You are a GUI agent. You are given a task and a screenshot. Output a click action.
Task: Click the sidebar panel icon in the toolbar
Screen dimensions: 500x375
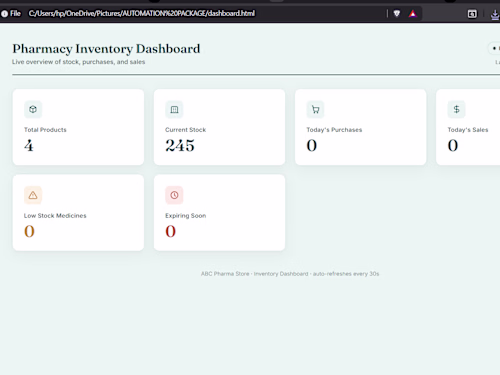472,14
